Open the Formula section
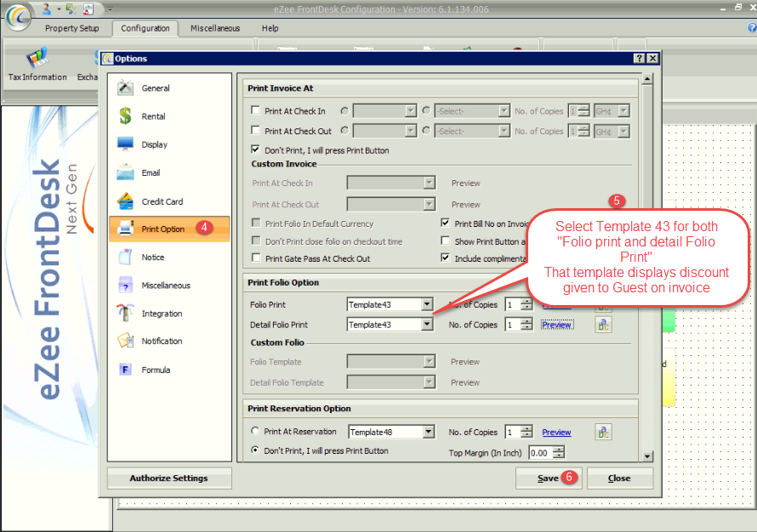 [155, 370]
